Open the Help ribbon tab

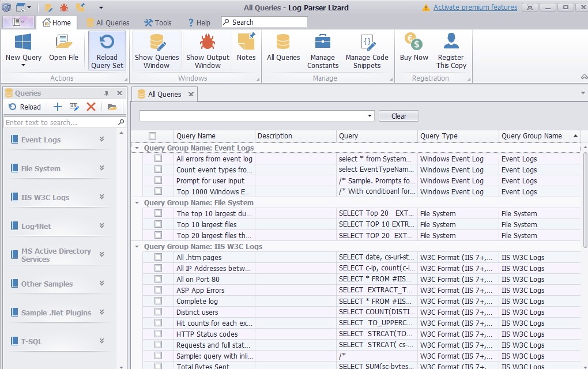tap(198, 22)
